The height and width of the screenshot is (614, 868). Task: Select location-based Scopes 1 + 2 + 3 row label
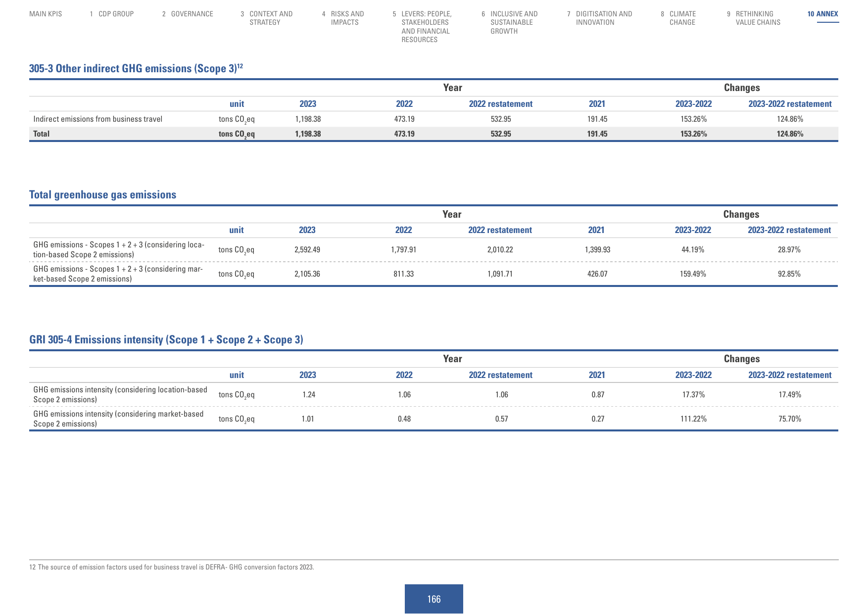click(x=119, y=249)
